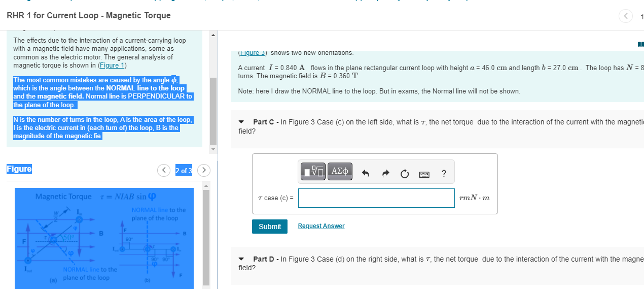
Task: Click the Magnetic Torque figure image
Action: pos(104,238)
